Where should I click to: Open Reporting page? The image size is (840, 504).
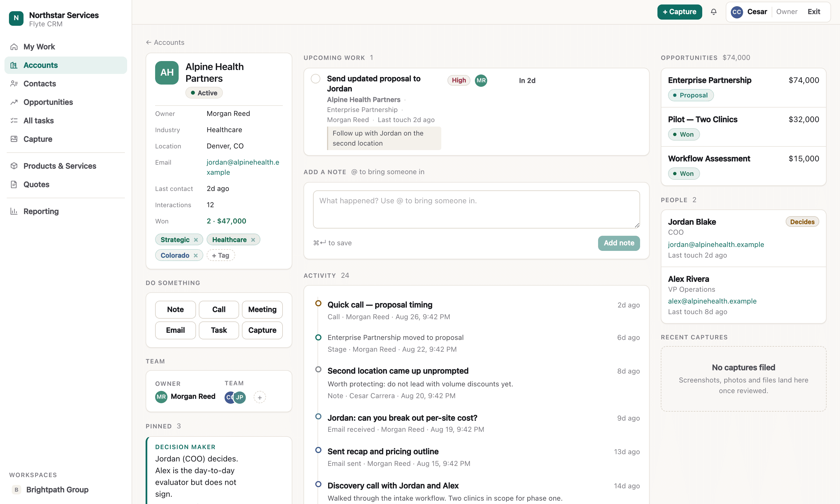66,211
